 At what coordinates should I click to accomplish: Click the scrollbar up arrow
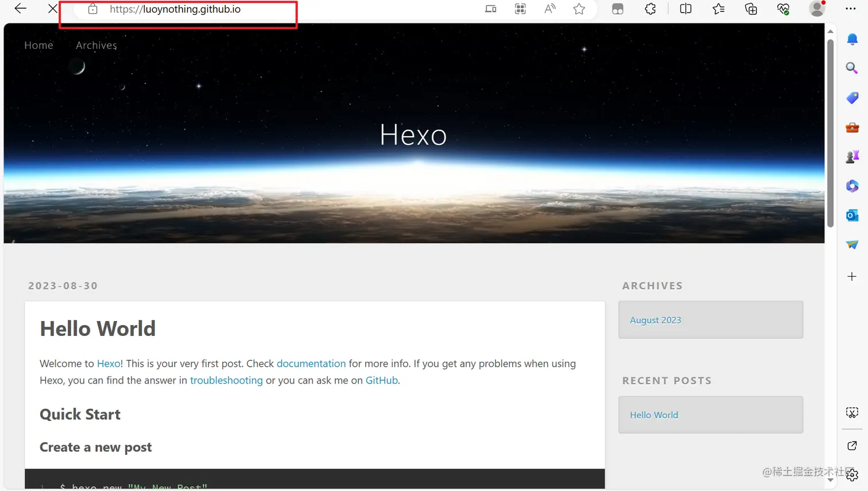click(830, 31)
